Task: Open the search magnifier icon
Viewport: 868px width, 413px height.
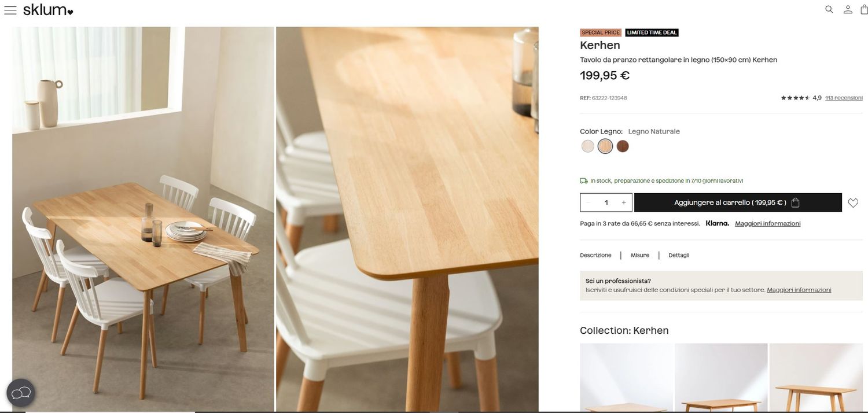Action: pyautogui.click(x=829, y=9)
